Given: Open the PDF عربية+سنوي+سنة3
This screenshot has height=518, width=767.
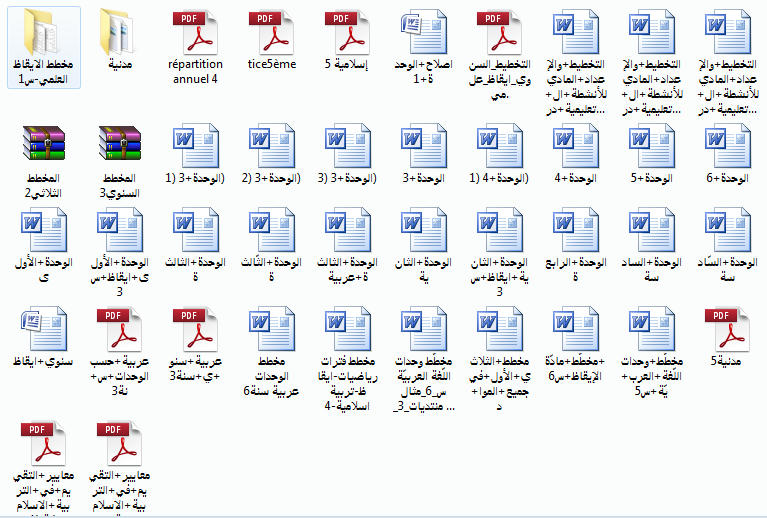Looking at the screenshot, I should (x=194, y=330).
